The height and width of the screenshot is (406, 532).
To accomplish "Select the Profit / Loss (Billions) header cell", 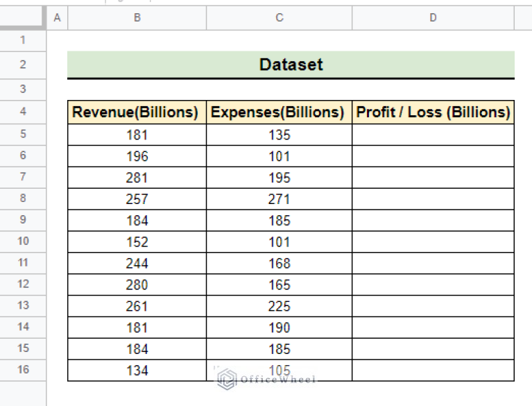I will click(x=433, y=112).
